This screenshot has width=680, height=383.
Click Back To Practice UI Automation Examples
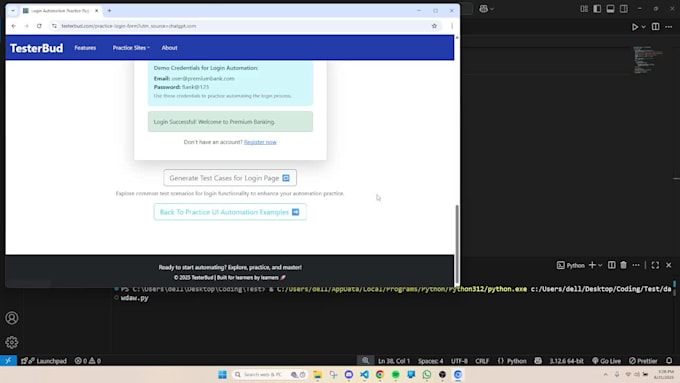click(230, 212)
